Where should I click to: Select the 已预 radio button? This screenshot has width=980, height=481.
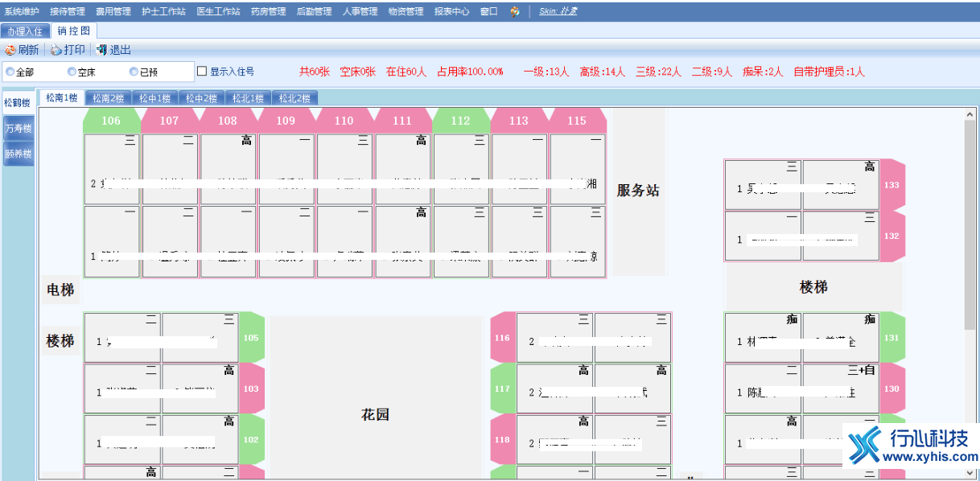click(x=134, y=72)
